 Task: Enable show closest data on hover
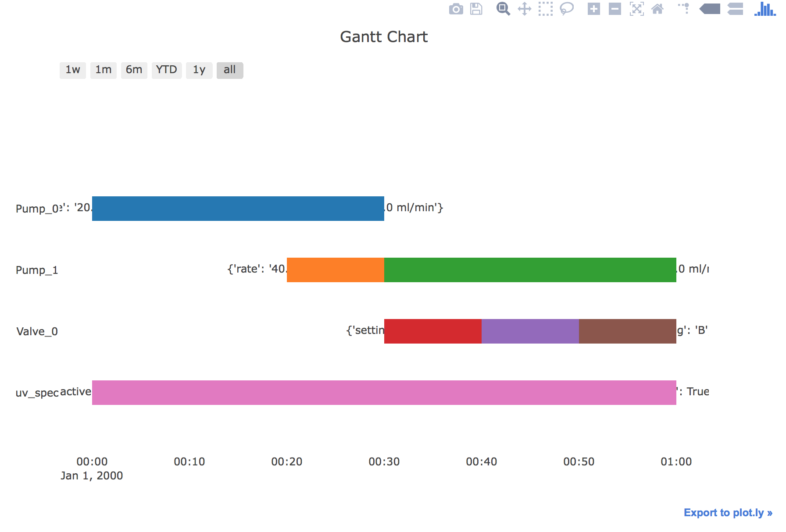[x=709, y=8]
